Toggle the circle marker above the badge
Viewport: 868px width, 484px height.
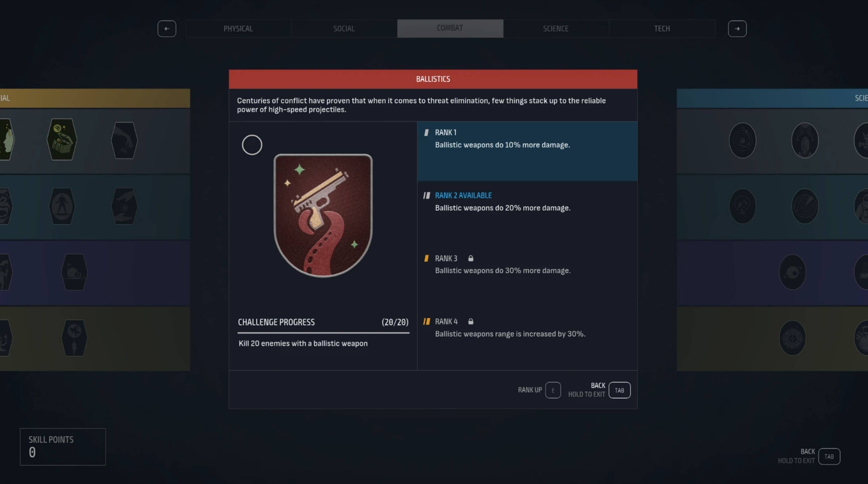pos(252,145)
